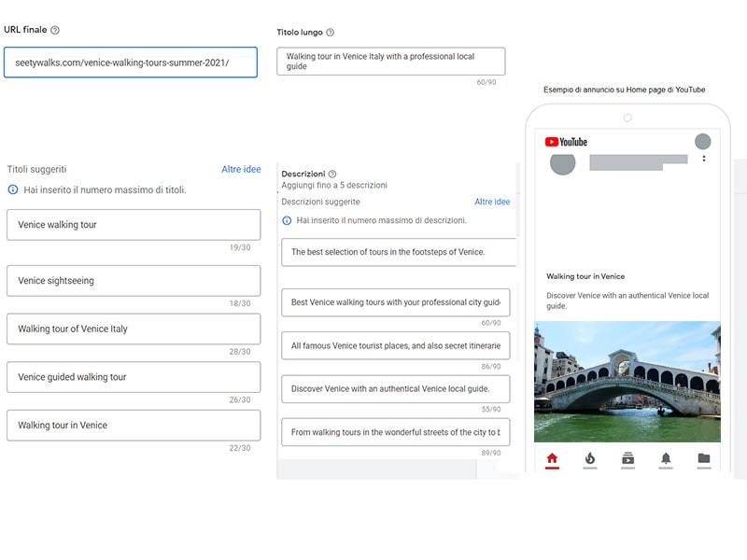Edit the 'Discover Venice with an authentical' description
747x560 pixels.
(x=395, y=389)
